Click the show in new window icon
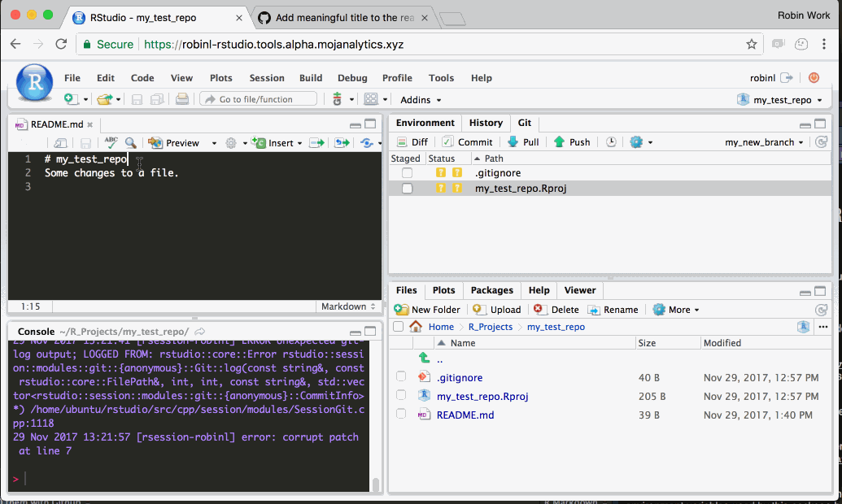 (x=61, y=143)
